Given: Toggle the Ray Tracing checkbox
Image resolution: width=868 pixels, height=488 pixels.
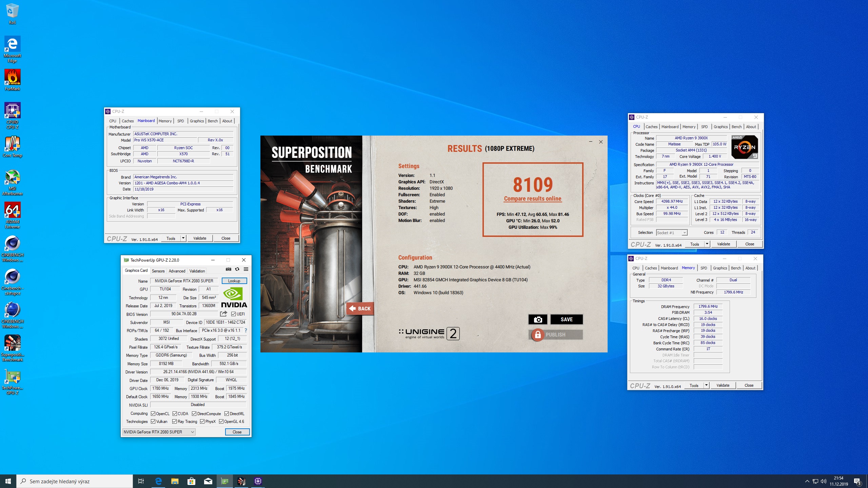Looking at the screenshot, I should coord(174,422).
